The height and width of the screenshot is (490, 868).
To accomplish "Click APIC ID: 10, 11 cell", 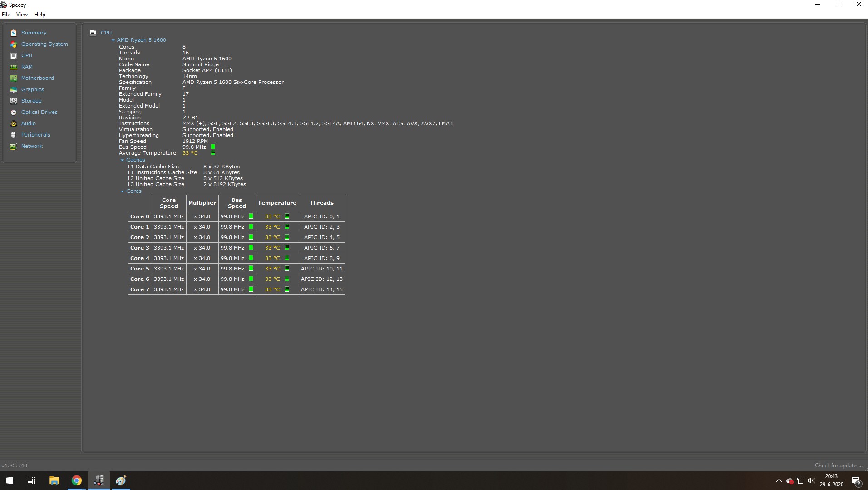I will pyautogui.click(x=322, y=269).
